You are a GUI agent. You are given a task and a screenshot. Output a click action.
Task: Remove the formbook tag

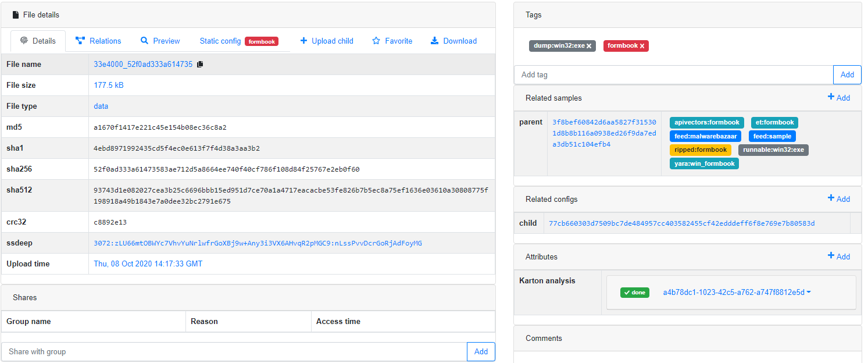tap(642, 46)
